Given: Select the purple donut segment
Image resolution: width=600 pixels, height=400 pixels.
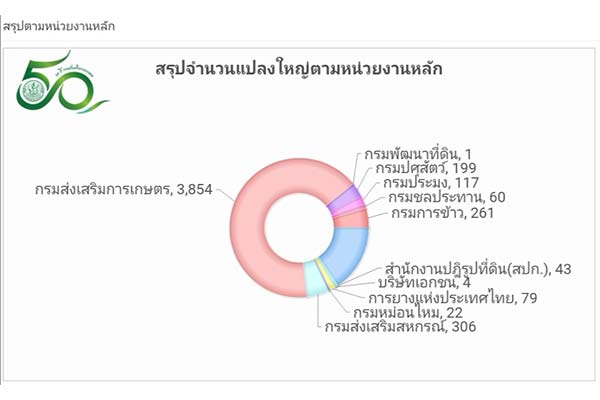Looking at the screenshot, I should tap(344, 198).
